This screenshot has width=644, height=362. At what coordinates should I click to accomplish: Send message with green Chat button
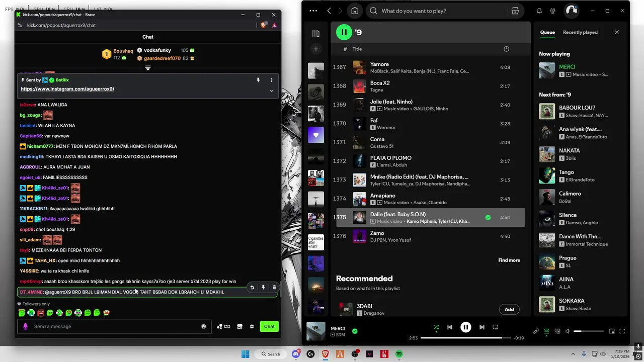269,326
